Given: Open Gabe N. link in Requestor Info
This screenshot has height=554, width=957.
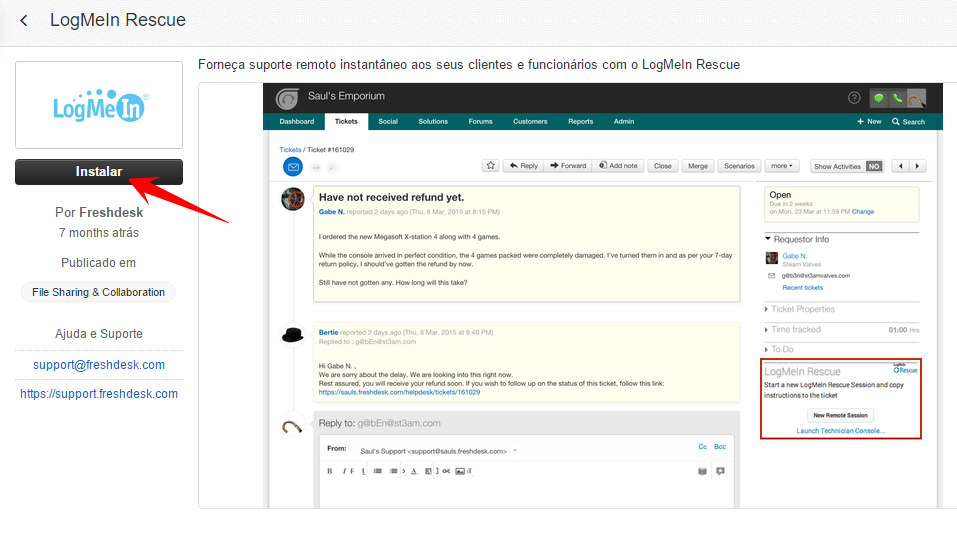Looking at the screenshot, I should click(x=795, y=256).
